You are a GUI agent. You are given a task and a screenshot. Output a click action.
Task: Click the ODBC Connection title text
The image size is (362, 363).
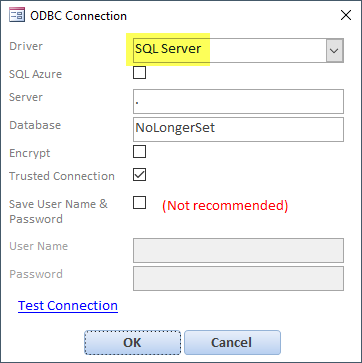(79, 16)
